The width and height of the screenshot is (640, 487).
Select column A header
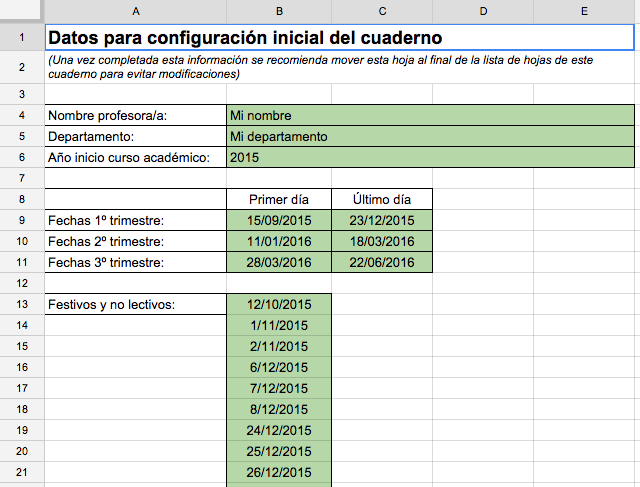[x=135, y=11]
